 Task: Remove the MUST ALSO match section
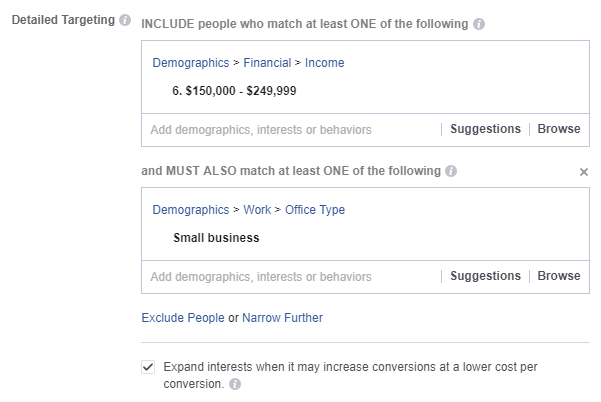(x=584, y=172)
